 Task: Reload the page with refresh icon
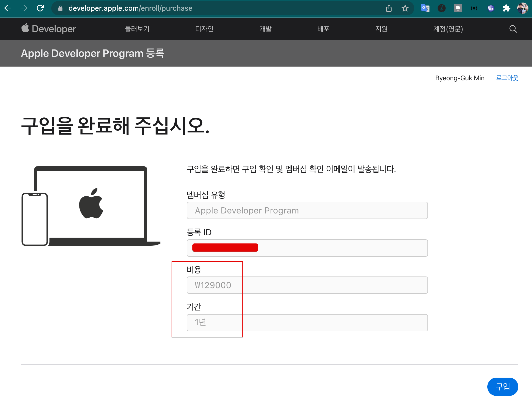tap(40, 8)
